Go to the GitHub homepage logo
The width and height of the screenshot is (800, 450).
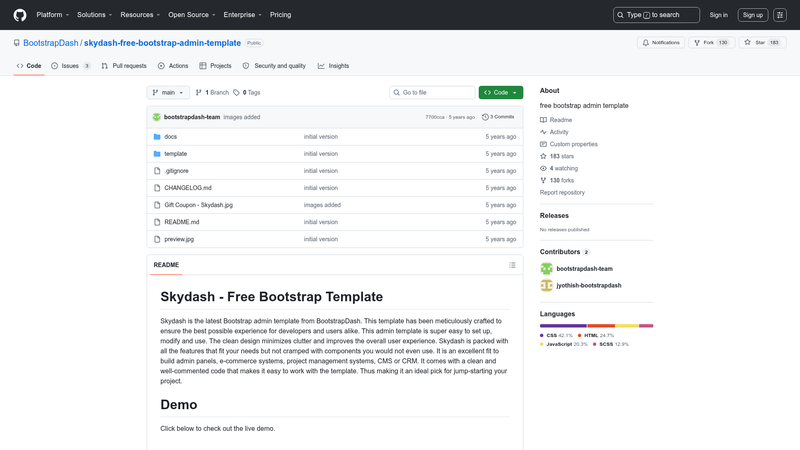[x=20, y=15]
